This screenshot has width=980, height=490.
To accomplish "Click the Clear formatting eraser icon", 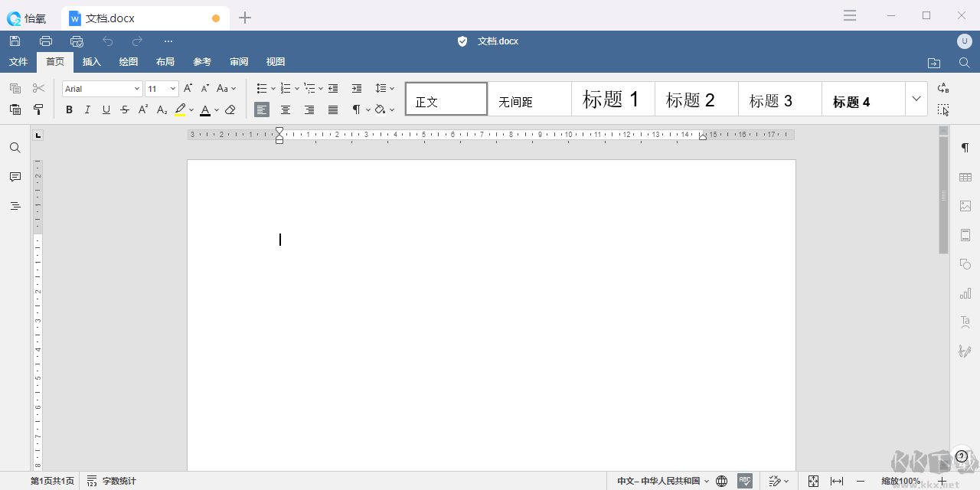I will (x=230, y=109).
